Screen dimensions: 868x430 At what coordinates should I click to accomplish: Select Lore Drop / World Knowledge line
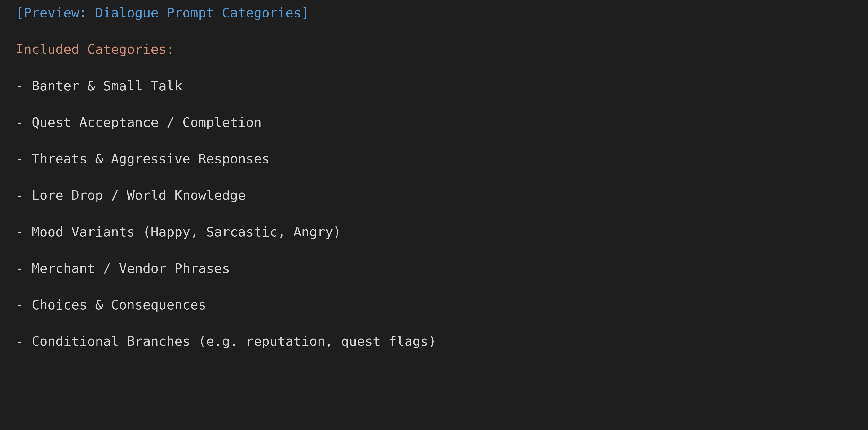pyautogui.click(x=131, y=195)
